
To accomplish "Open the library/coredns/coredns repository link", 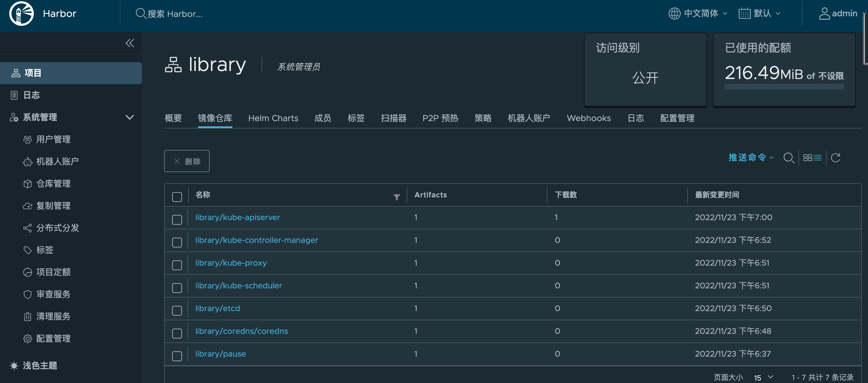I will (242, 331).
